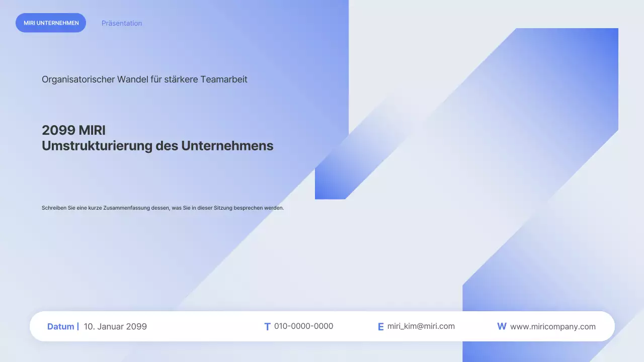Open the www.miricompany.com website link
The height and width of the screenshot is (362, 644).
point(552,326)
